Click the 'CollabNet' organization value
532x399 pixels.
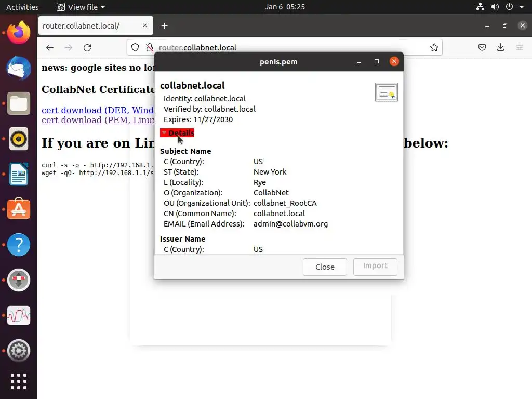pyautogui.click(x=271, y=193)
